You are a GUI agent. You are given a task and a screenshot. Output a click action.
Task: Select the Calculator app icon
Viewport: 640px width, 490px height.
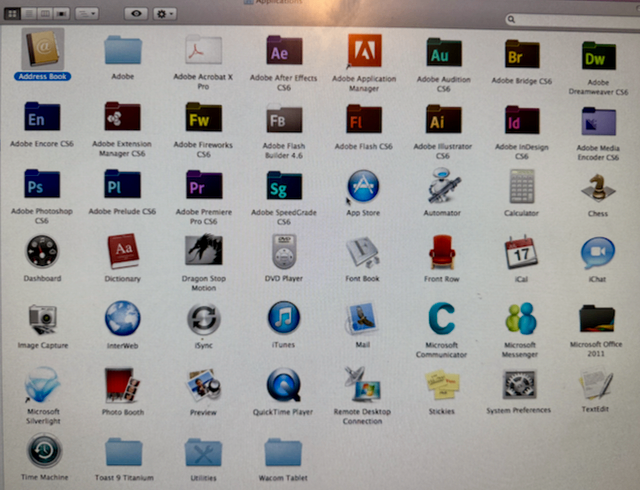tap(522, 186)
